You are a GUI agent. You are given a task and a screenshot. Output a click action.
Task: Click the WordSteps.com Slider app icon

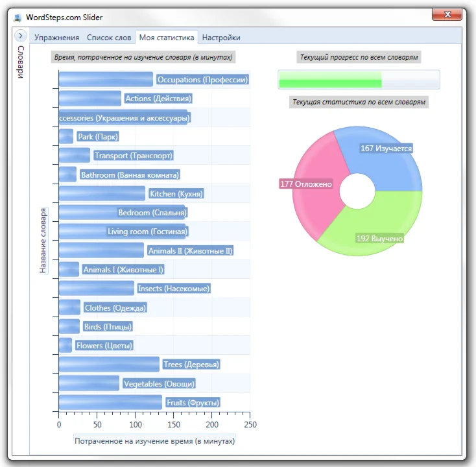[18, 18]
